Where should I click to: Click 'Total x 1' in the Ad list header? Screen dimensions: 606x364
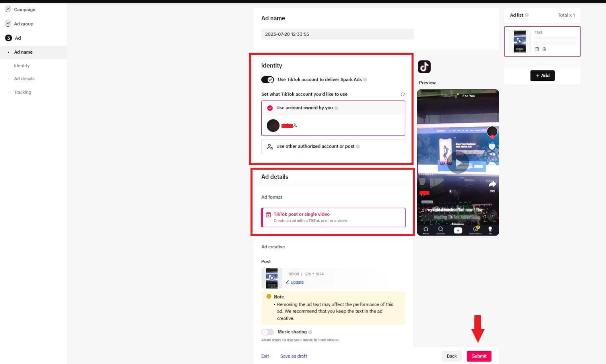[566, 15]
